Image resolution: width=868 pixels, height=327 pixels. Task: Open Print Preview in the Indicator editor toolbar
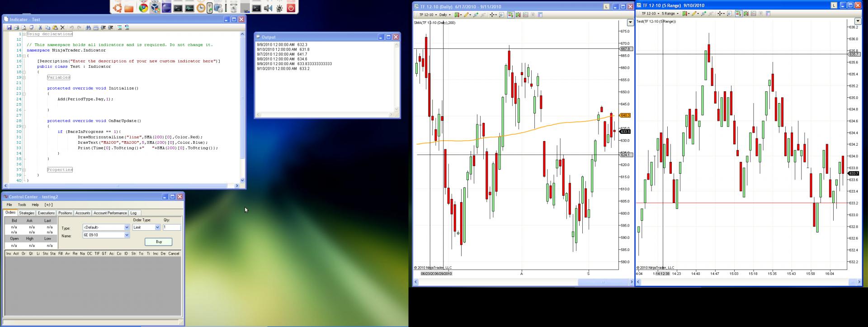(24, 28)
